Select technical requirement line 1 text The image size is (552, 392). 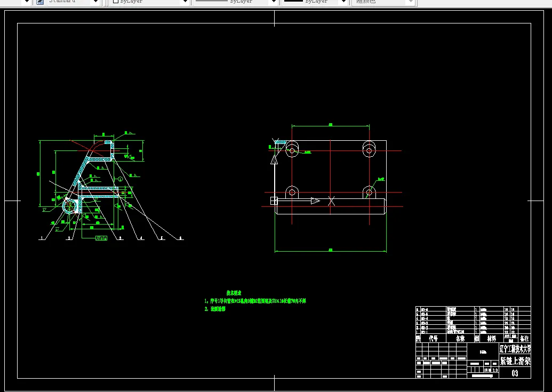(x=255, y=301)
